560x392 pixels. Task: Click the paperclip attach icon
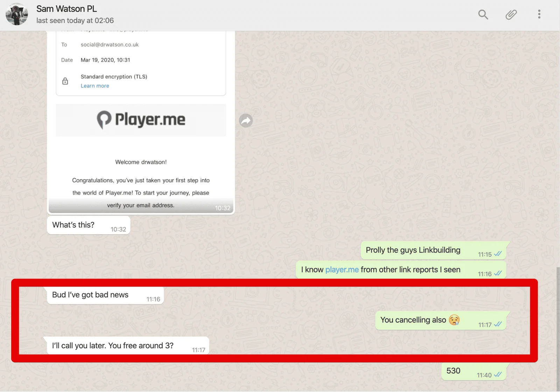tap(511, 14)
